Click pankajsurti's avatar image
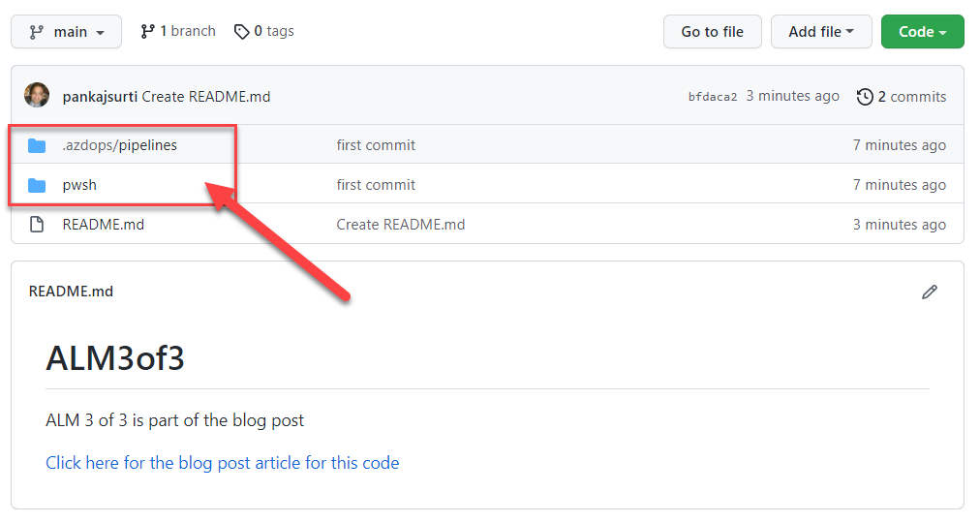Screen dimensions: 980x523 click(37, 96)
